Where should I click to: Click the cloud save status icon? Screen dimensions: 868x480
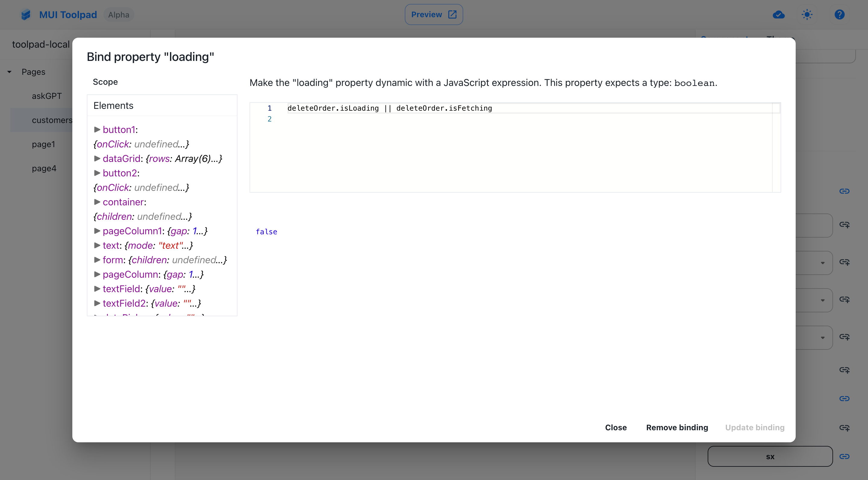coord(778,14)
